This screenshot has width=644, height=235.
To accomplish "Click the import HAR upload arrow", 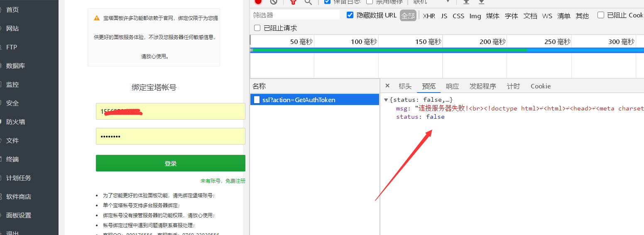I will point(466,2).
